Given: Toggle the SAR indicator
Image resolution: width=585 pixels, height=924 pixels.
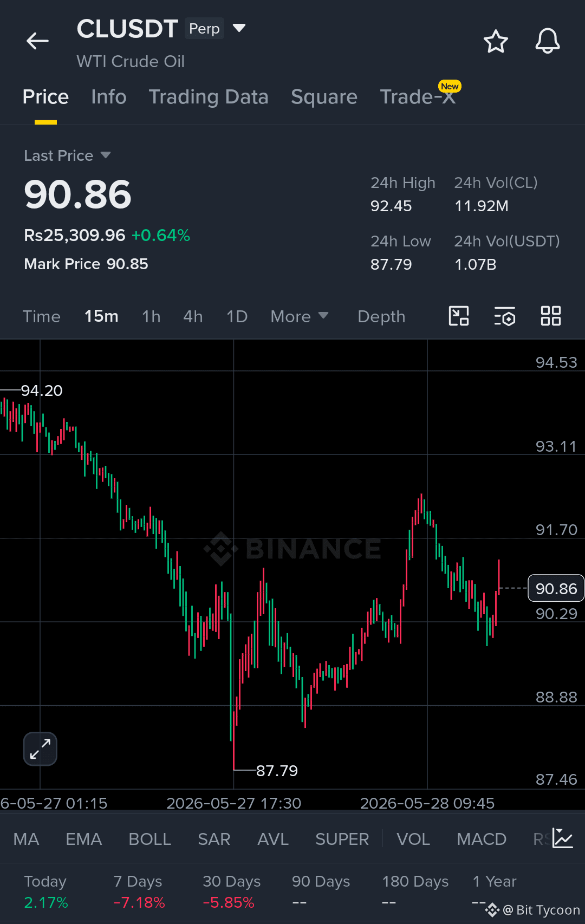Looking at the screenshot, I should 214,839.
